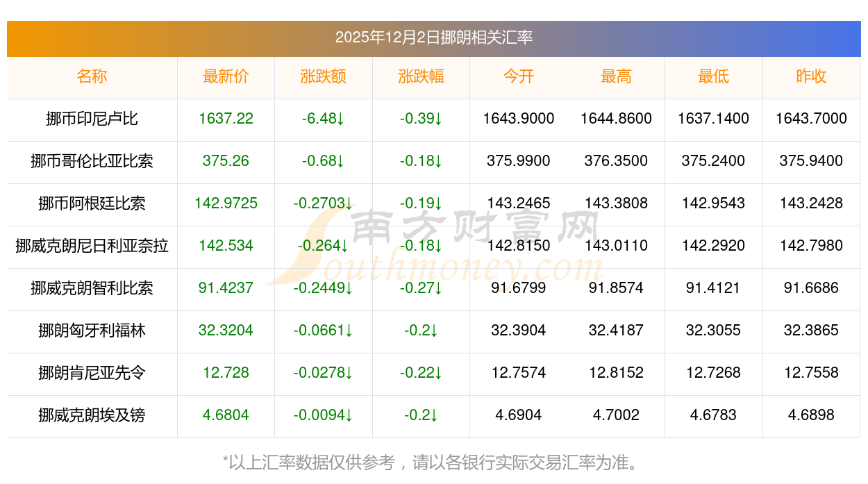
Task: Click the 最高 column header
Action: pos(616,76)
